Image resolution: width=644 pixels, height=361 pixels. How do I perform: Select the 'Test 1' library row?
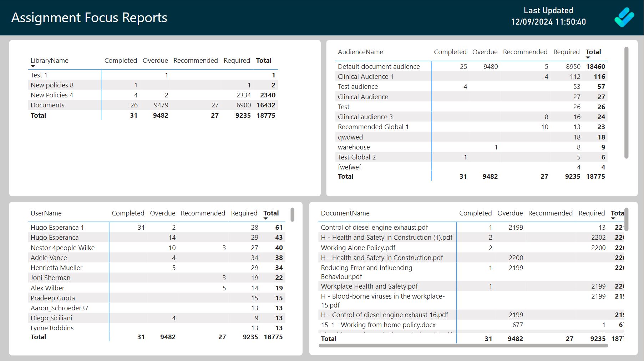click(x=153, y=75)
